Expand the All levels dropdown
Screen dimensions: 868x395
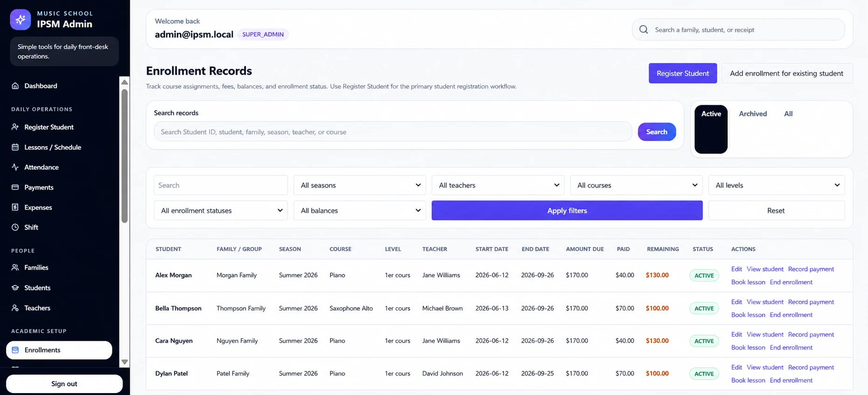click(777, 185)
